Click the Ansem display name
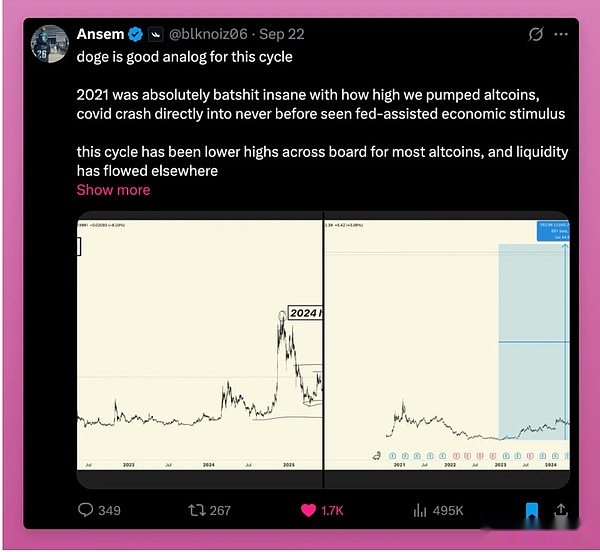This screenshot has width=600, height=552. [100, 34]
